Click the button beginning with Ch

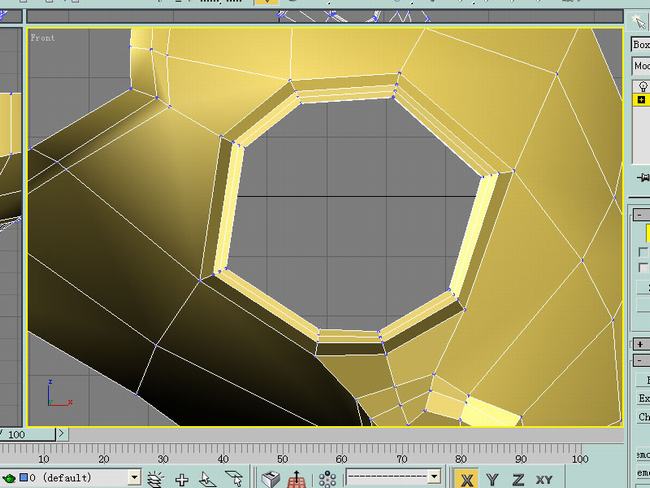click(x=643, y=417)
